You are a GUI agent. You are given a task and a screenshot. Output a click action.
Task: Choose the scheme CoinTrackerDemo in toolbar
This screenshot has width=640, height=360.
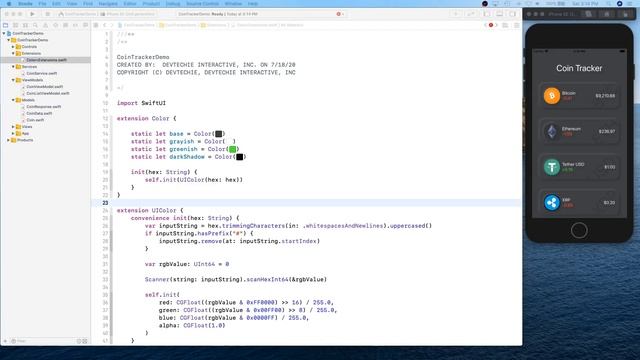[78, 14]
